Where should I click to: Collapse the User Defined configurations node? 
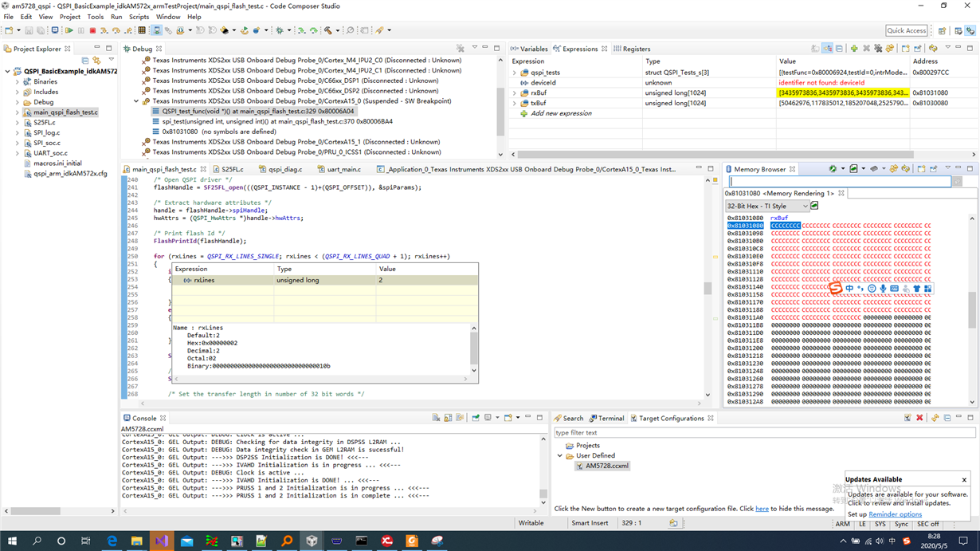pyautogui.click(x=560, y=456)
